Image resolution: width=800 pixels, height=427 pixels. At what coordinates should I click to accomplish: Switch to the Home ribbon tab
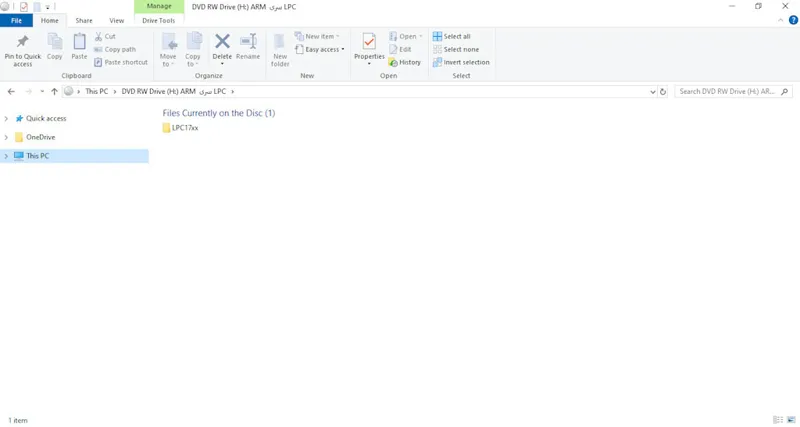pos(49,20)
